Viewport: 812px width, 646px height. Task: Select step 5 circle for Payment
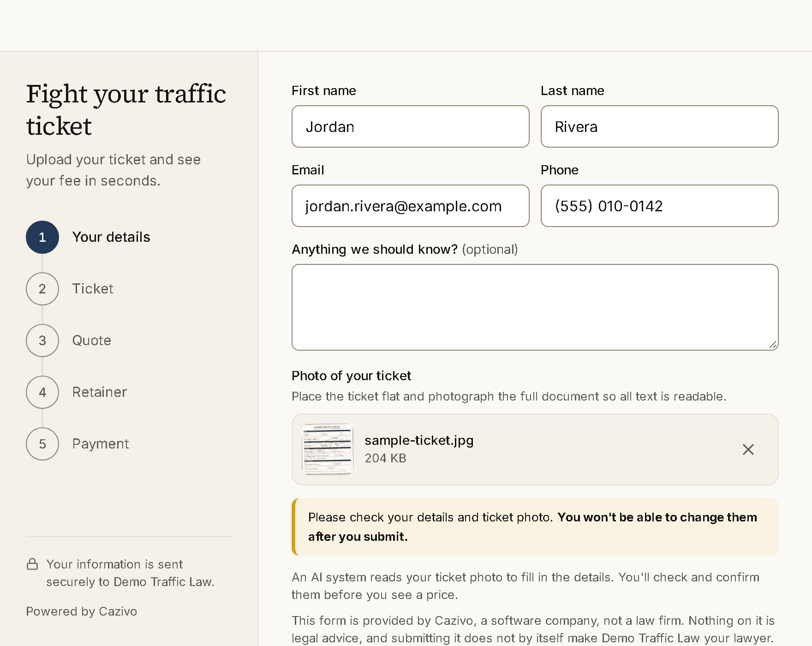[42, 444]
